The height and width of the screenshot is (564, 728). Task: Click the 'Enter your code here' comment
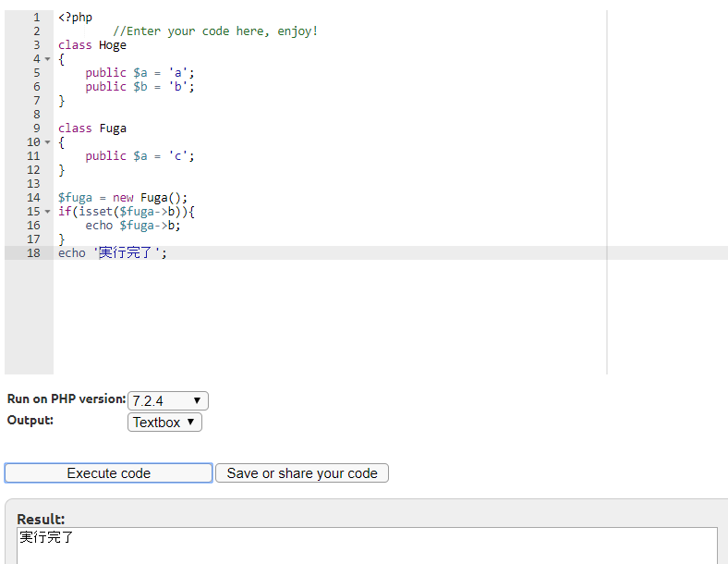click(x=214, y=31)
